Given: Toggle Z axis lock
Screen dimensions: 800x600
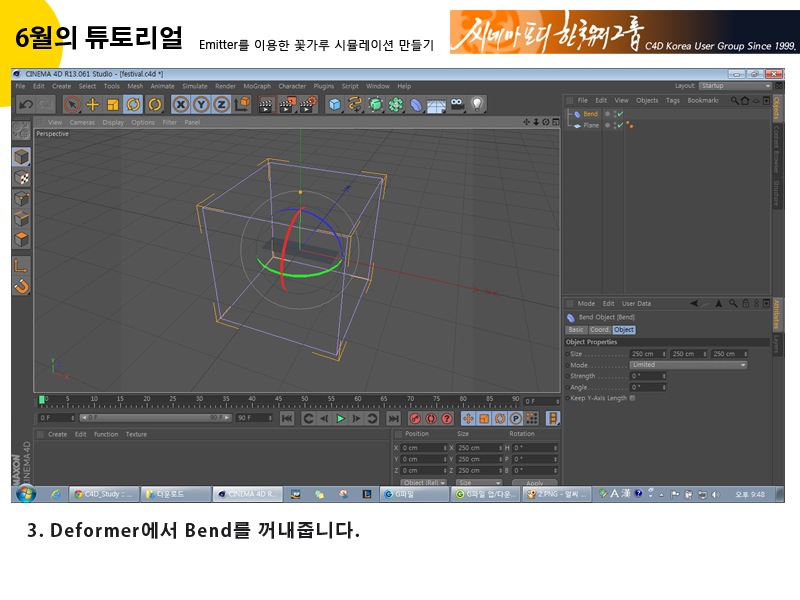Looking at the screenshot, I should pos(221,105).
